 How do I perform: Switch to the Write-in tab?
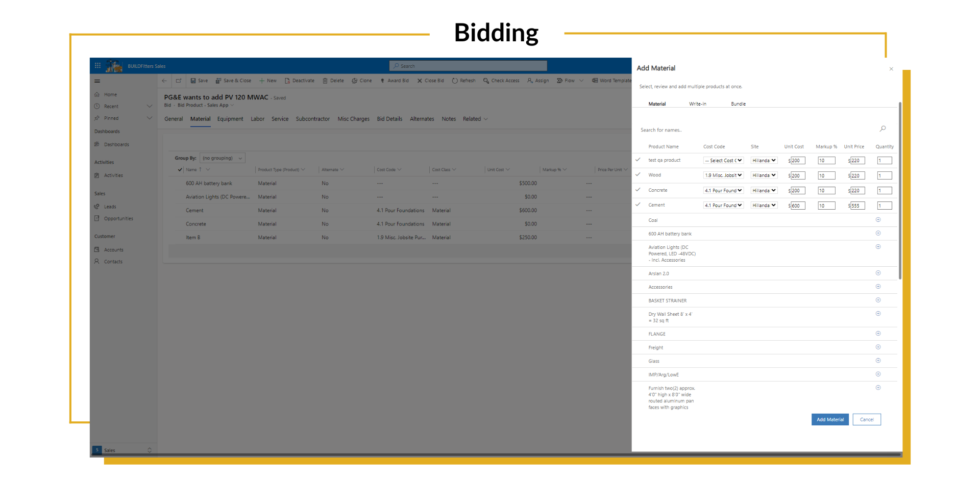(x=697, y=104)
